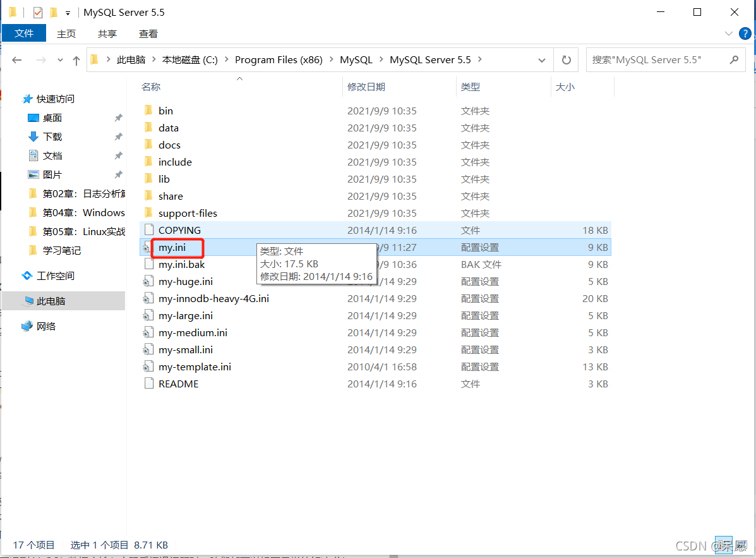Viewport: 756px width, 558px height.
Task: Select the my-medium.ini file icon
Action: point(148,333)
